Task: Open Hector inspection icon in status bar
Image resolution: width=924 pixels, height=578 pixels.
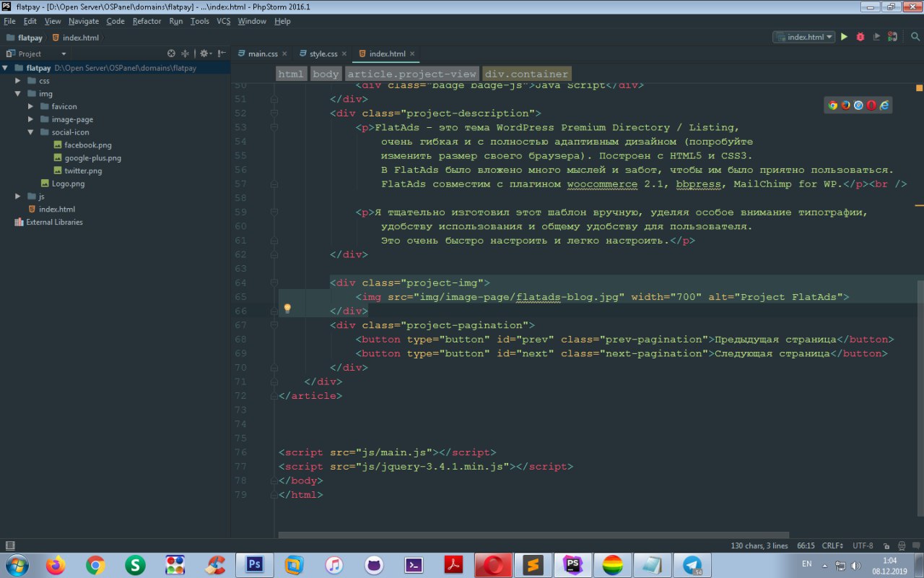Action: pos(902,545)
